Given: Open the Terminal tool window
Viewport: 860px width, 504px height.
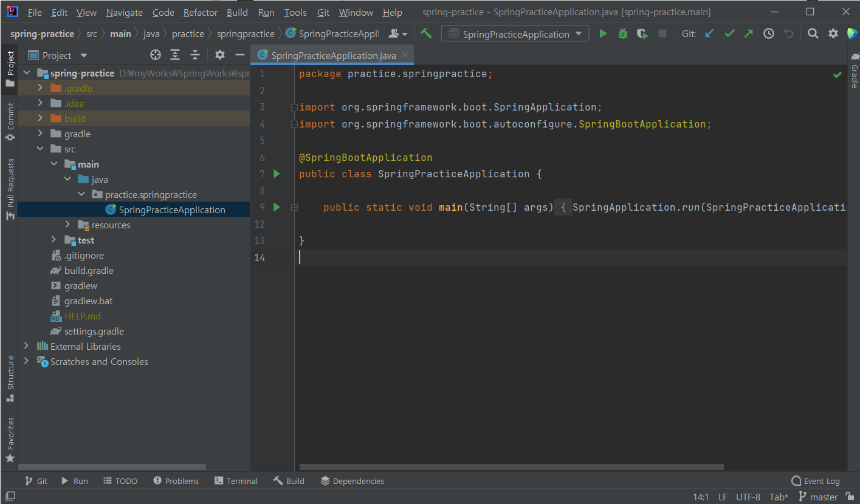Looking at the screenshot, I should click(236, 481).
